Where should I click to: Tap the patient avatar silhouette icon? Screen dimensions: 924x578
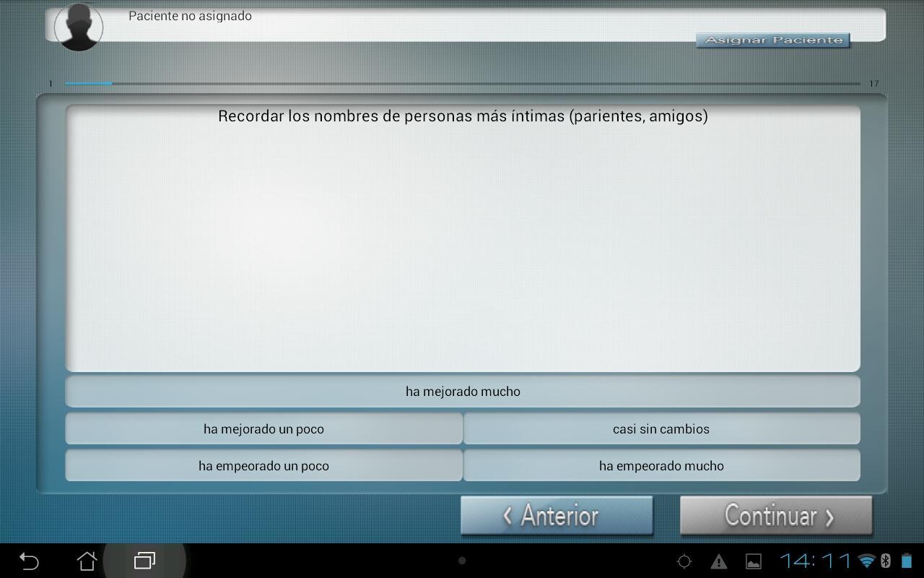pos(79,27)
